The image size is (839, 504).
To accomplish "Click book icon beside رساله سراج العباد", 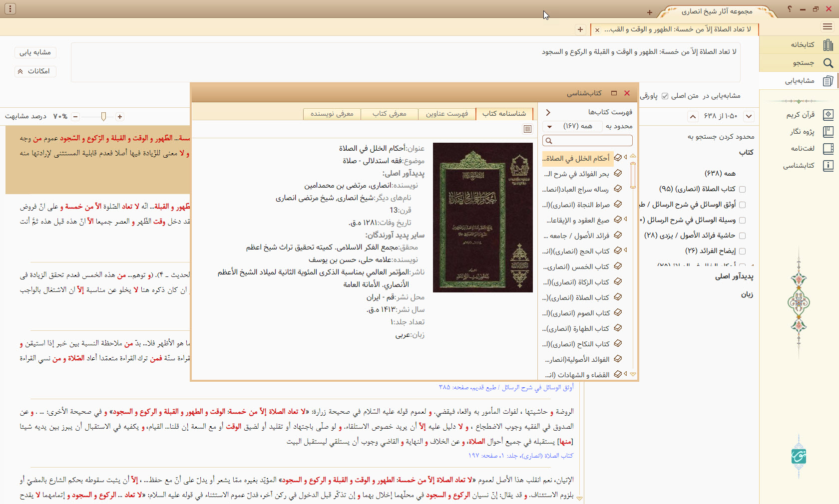I will coord(618,189).
